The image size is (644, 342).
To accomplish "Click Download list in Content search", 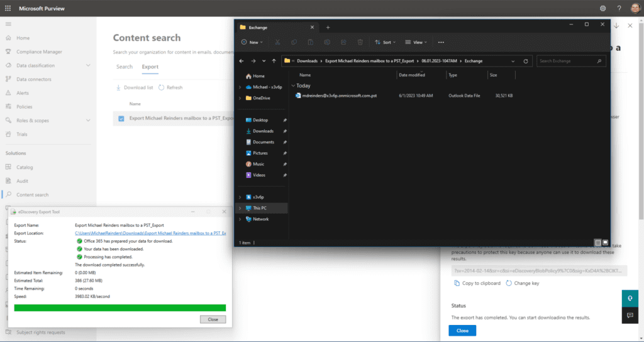I will pos(135,87).
